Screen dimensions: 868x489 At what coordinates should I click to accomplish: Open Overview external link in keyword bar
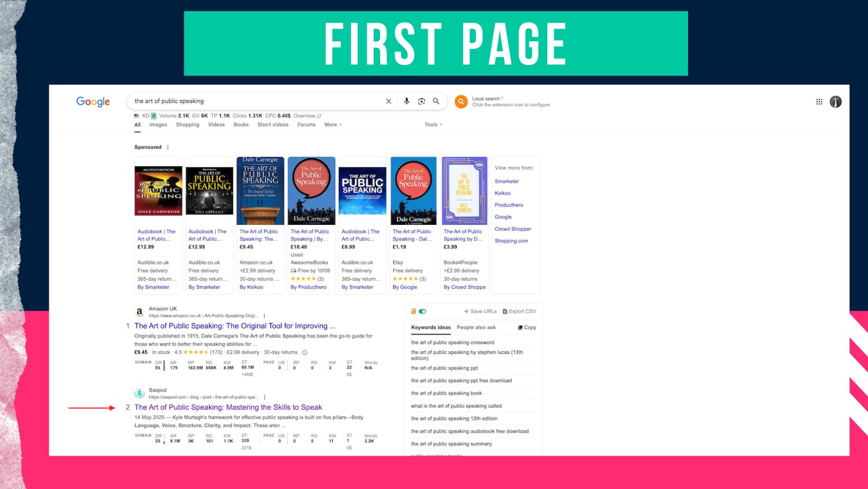coord(308,116)
